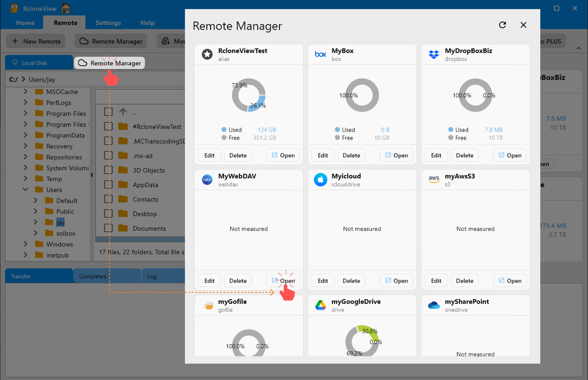Click the star icon on RcloneViewTest
This screenshot has height=380, width=588.
(207, 54)
